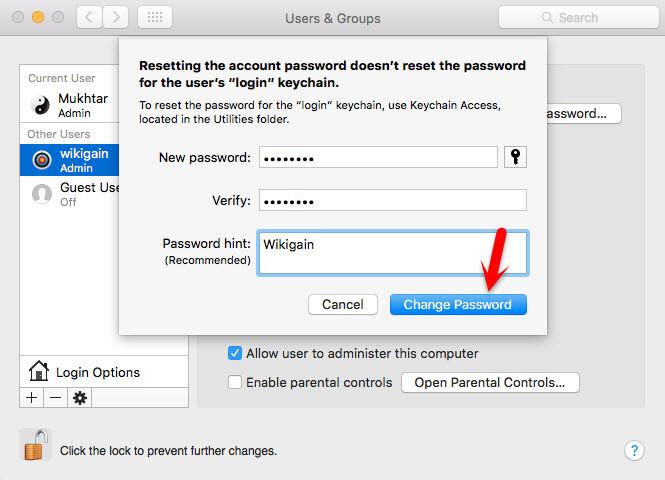Go back with the left arrow
665x480 pixels.
click(89, 17)
